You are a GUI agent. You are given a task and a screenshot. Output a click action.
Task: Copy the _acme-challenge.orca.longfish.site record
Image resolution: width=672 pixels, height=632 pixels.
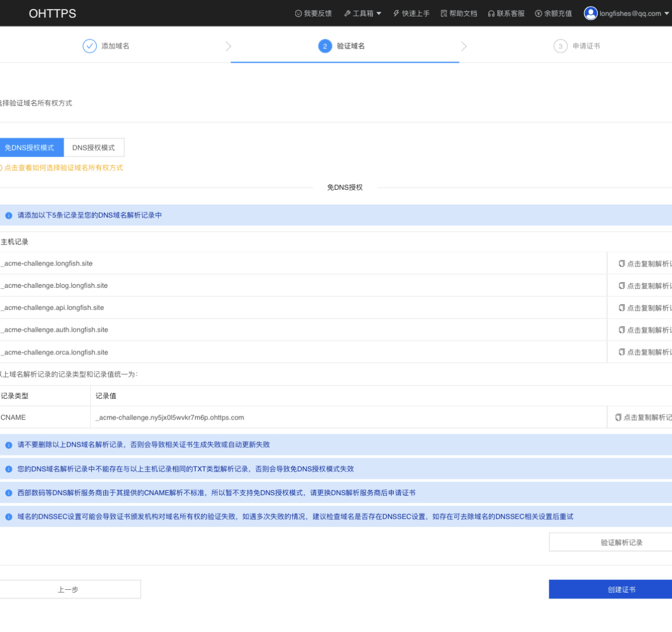pyautogui.click(x=645, y=353)
